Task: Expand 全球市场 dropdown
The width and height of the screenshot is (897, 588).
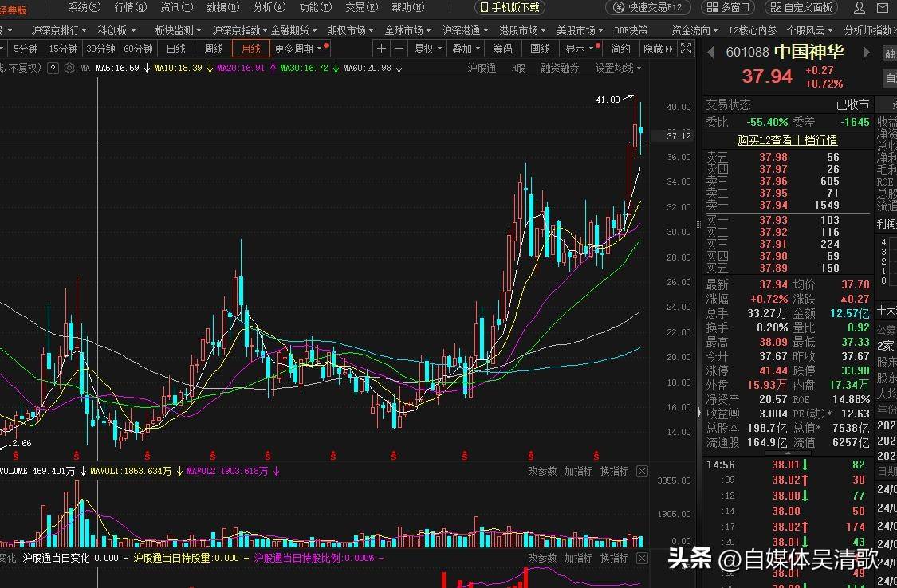Action: coord(407,30)
